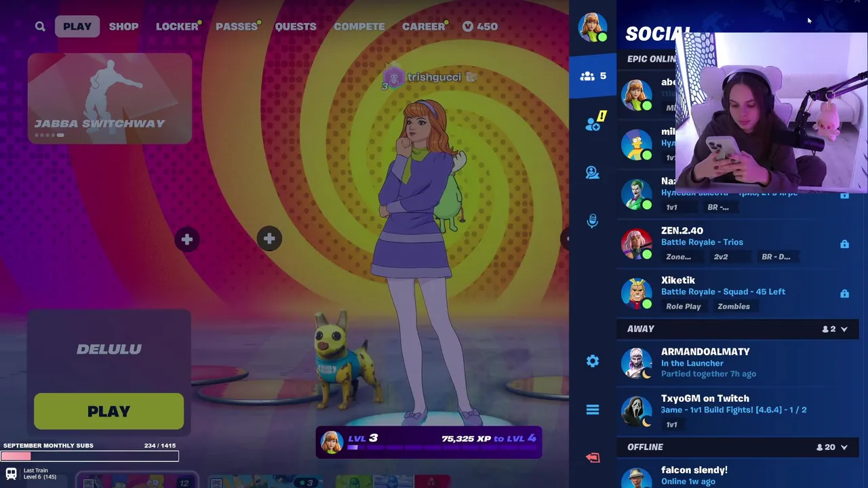
Task: Open the social settings gear
Action: tap(593, 361)
